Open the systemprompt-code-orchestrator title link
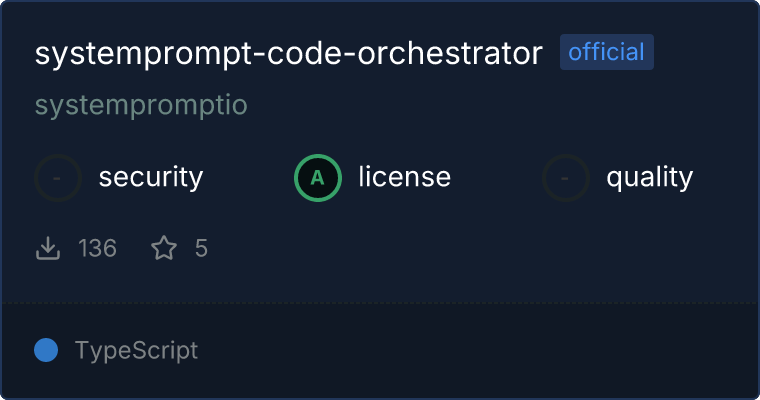 click(288, 54)
